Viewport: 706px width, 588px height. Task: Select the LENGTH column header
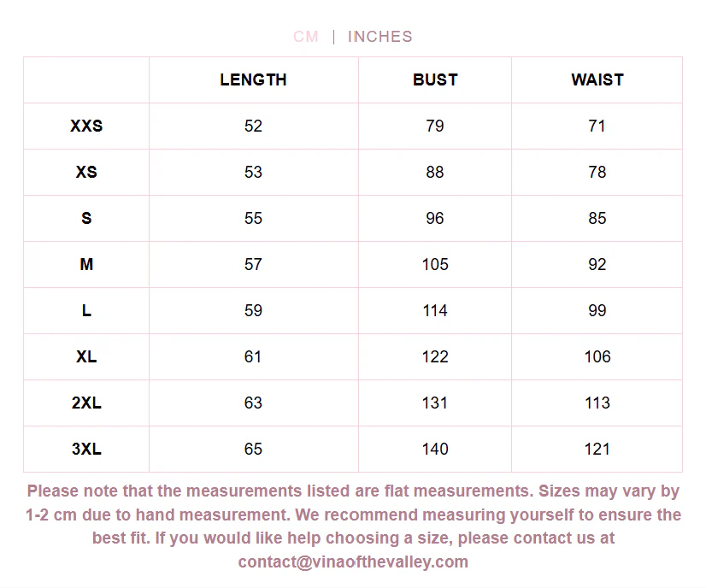[x=253, y=79]
